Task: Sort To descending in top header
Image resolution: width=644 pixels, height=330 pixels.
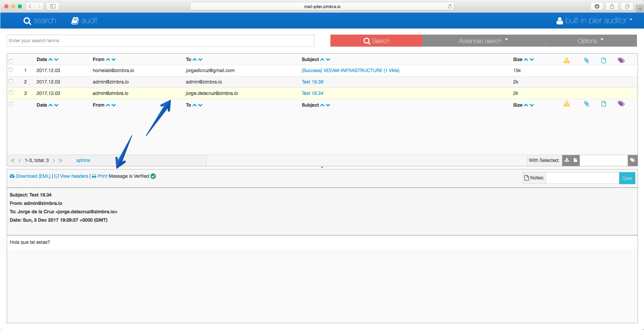Action: pos(201,59)
